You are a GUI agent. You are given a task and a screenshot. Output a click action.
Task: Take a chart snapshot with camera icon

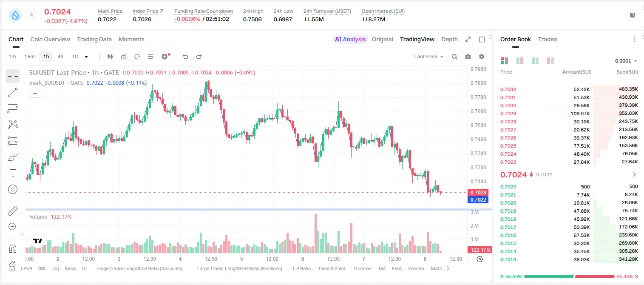pos(468,57)
